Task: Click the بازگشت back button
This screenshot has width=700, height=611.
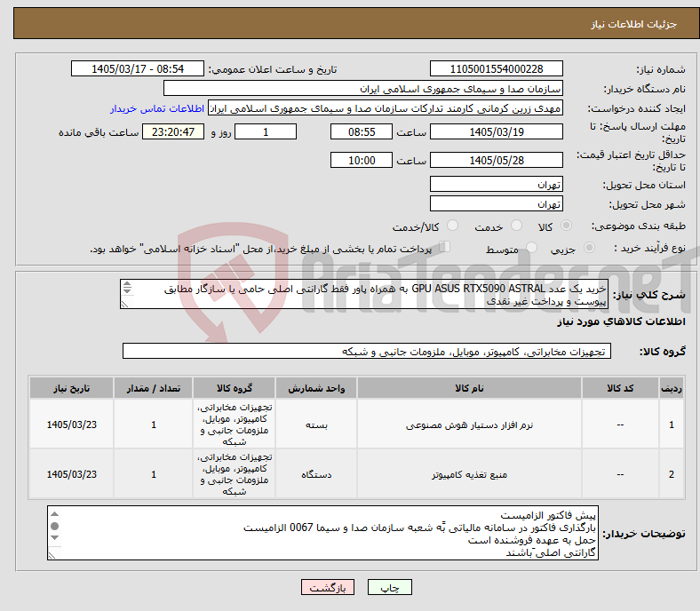Action: point(327,587)
